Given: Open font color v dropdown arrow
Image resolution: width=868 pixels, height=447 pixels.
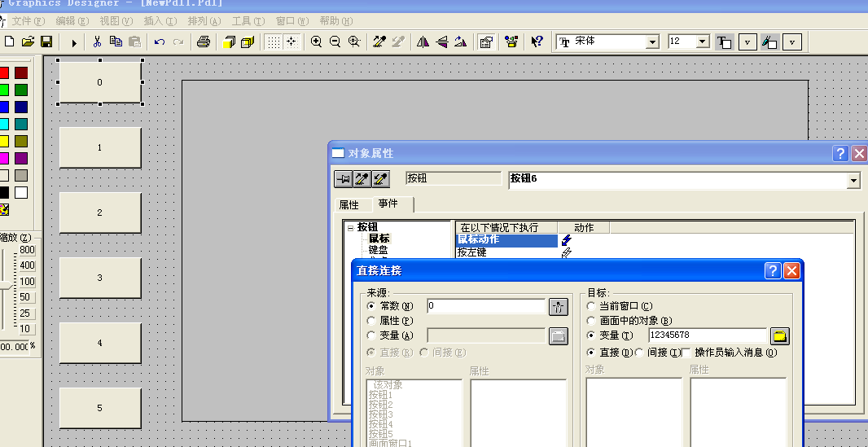Looking at the screenshot, I should coord(747,42).
